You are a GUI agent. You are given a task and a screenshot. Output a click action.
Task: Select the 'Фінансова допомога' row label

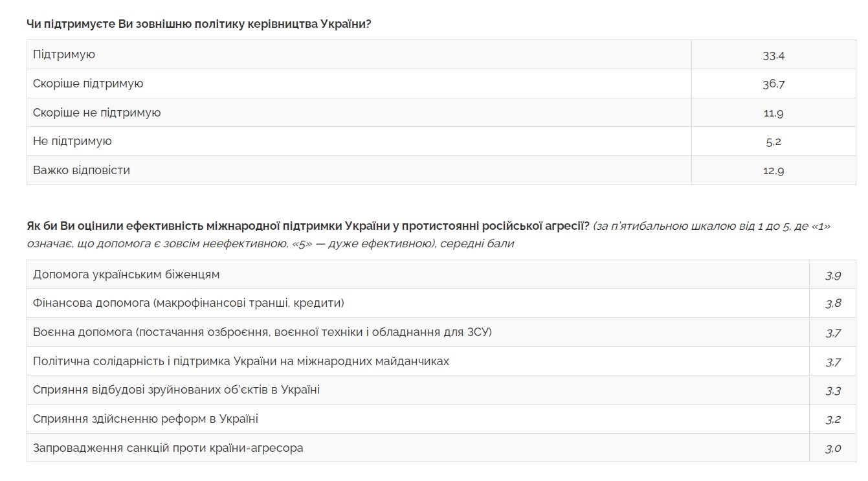188,303
